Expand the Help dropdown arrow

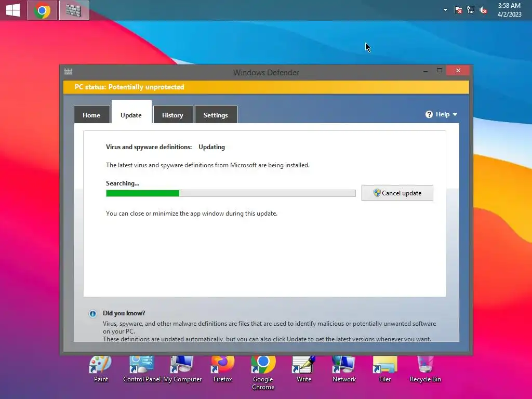[x=455, y=115]
